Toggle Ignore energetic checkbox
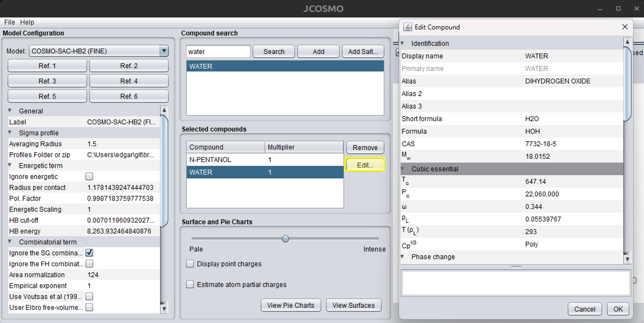Viewport: 644px width, 323px height. click(89, 176)
